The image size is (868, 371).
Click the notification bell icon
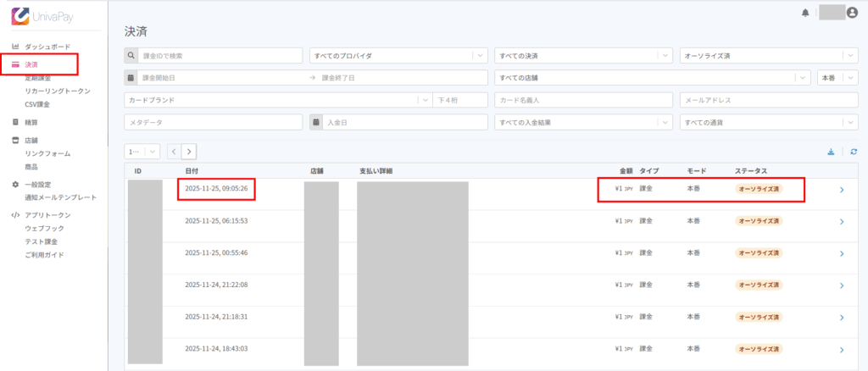804,13
